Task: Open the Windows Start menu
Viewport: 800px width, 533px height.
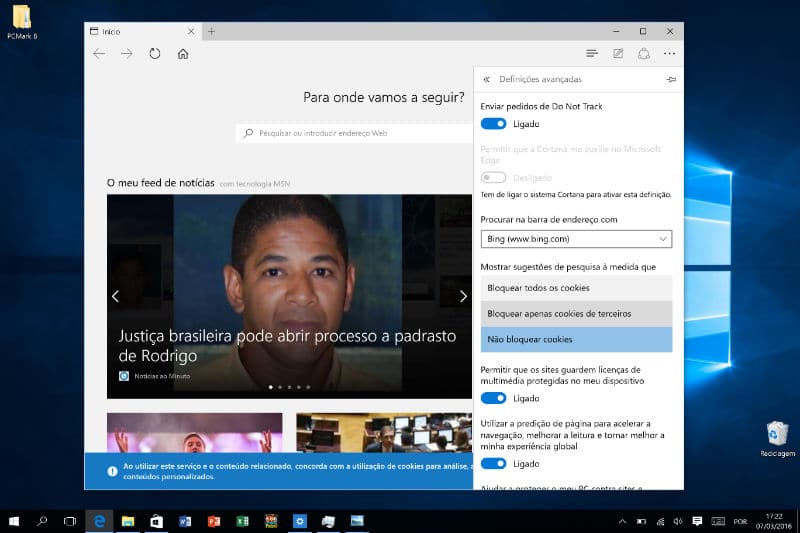Action: tap(14, 521)
